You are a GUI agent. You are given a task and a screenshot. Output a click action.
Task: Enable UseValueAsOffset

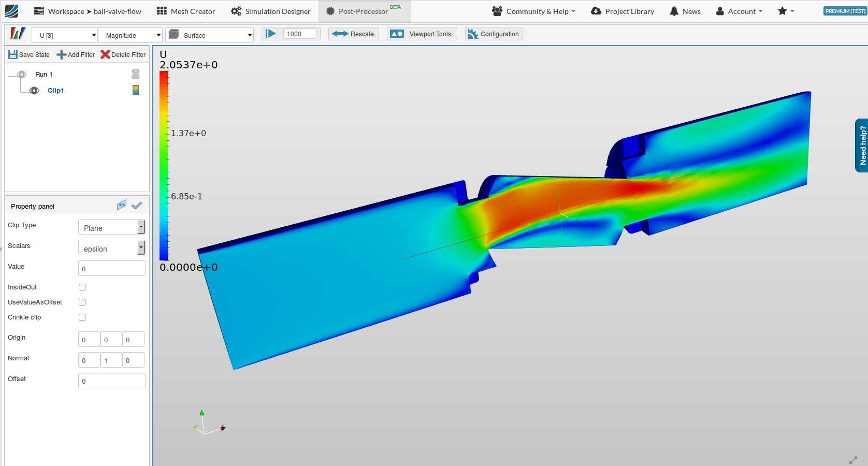pyautogui.click(x=82, y=302)
